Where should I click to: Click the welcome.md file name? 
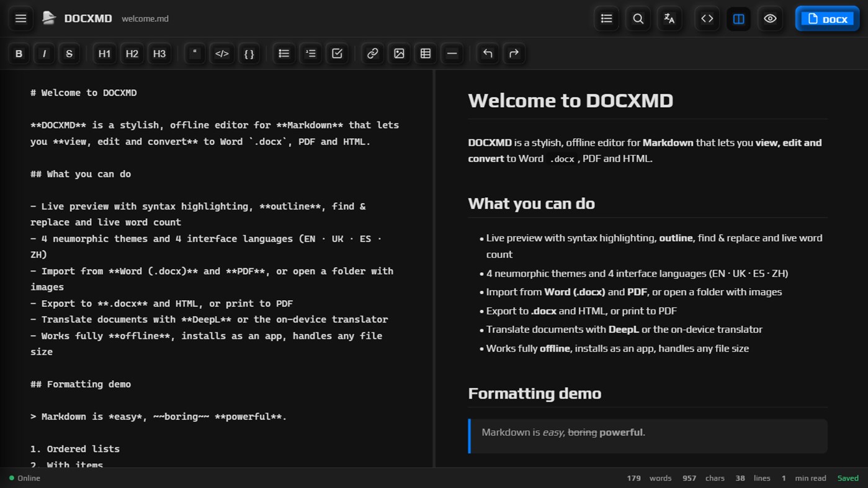pos(145,19)
